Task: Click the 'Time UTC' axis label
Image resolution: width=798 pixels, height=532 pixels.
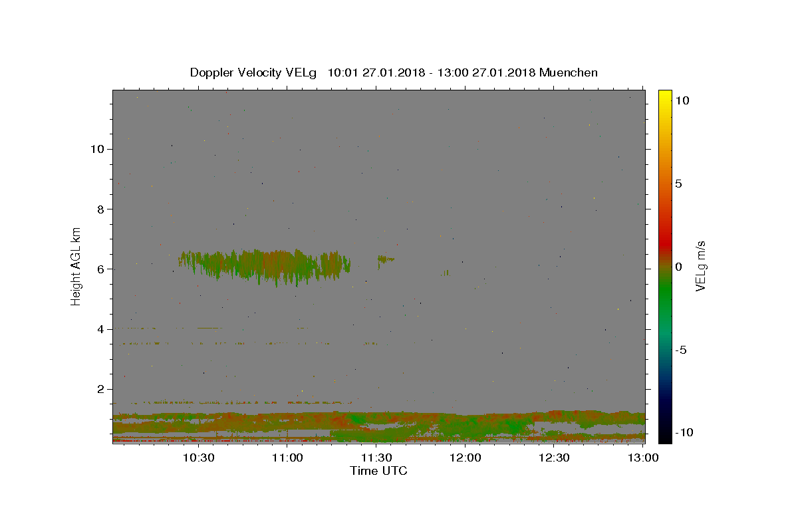Action: (x=378, y=471)
